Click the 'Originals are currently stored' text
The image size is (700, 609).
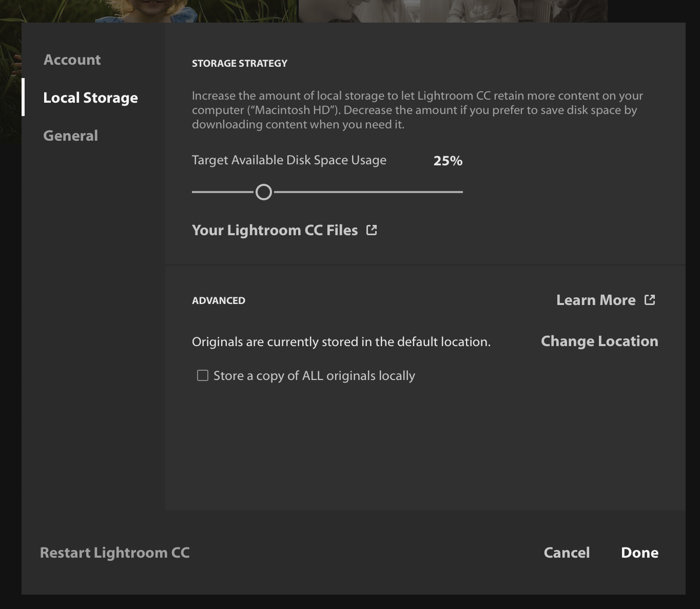[341, 342]
